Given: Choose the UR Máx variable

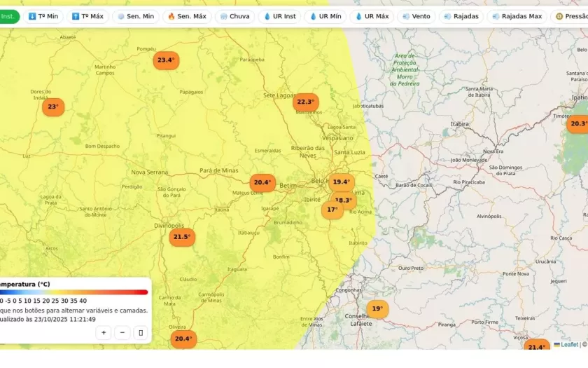Looking at the screenshot, I should click(372, 16).
